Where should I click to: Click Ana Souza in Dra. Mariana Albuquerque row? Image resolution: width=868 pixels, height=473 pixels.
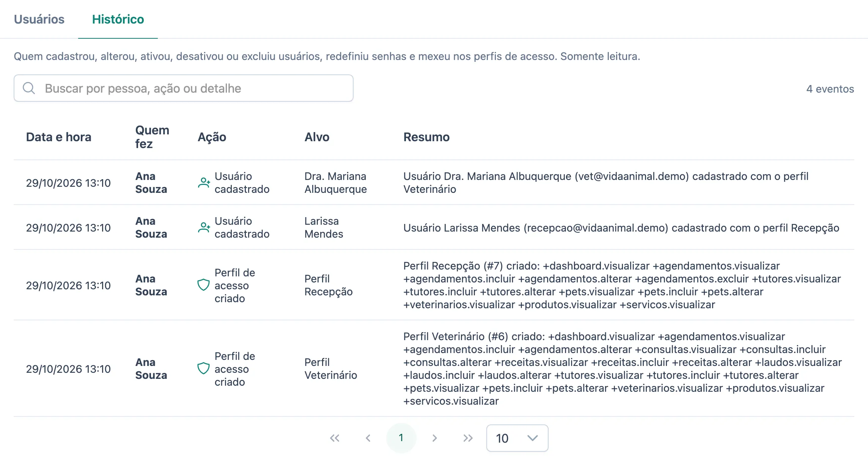(x=151, y=183)
